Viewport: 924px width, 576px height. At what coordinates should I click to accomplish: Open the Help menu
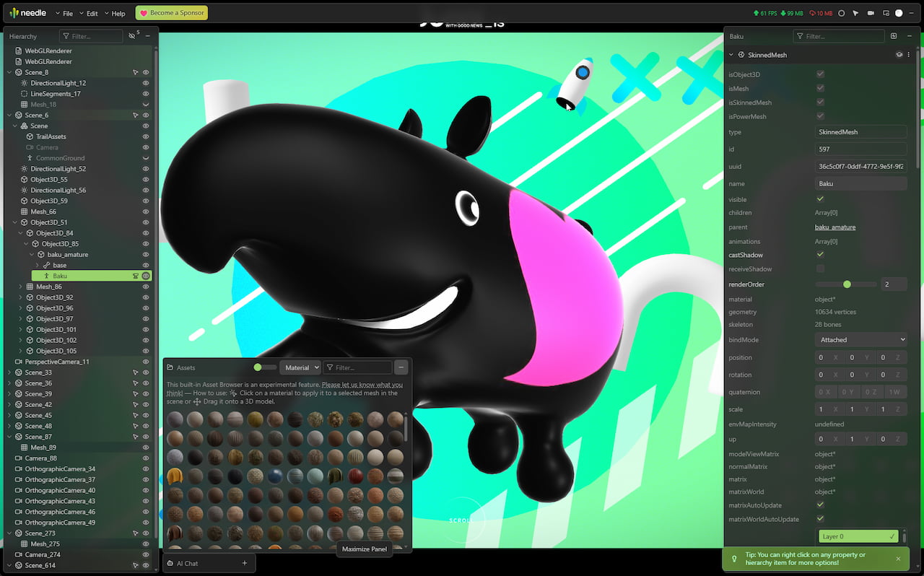pos(116,12)
